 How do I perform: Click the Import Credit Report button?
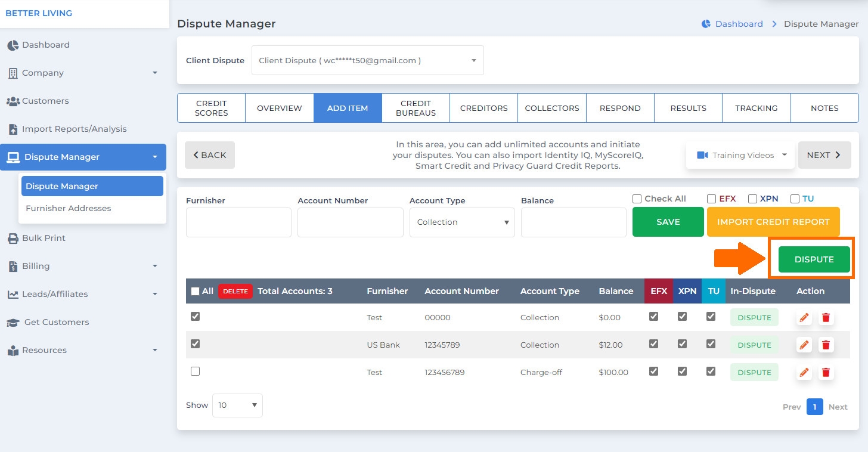coord(773,222)
